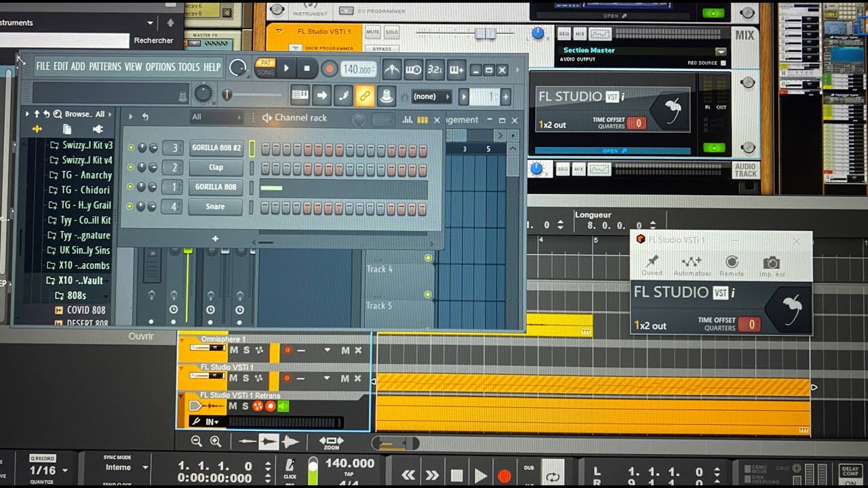868x488 pixels.
Task: Open the Channel rack All filter dropdown
Action: tap(216, 117)
